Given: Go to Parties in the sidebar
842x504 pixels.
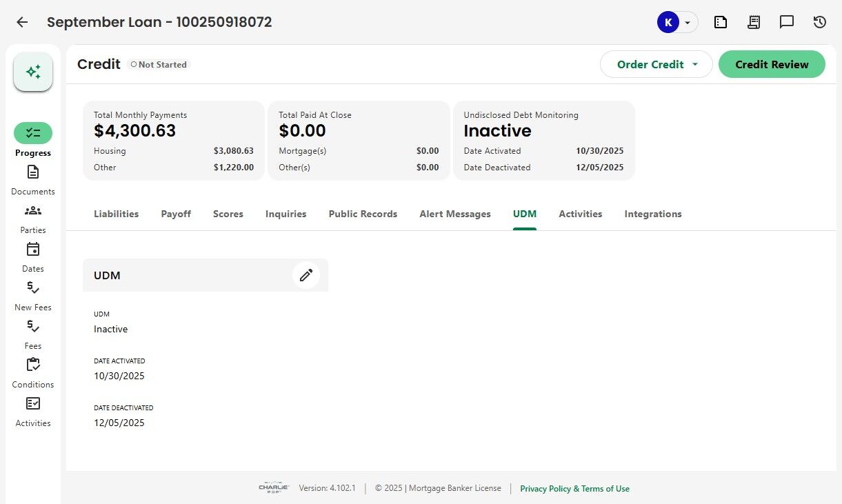Looking at the screenshot, I should click(33, 211).
